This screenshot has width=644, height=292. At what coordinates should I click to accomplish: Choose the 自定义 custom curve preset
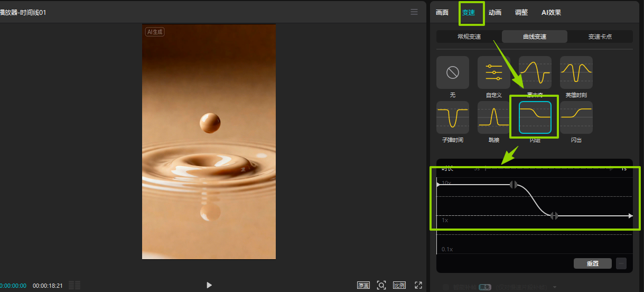click(493, 72)
